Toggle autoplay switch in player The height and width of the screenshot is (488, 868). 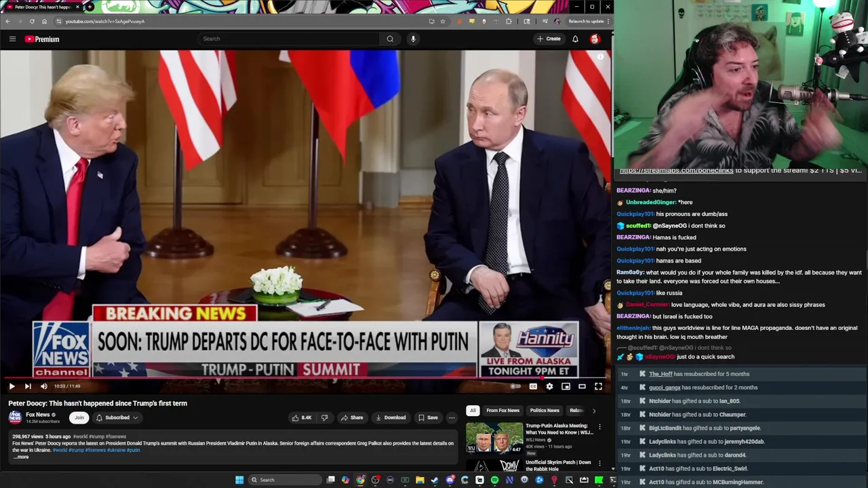(515, 386)
